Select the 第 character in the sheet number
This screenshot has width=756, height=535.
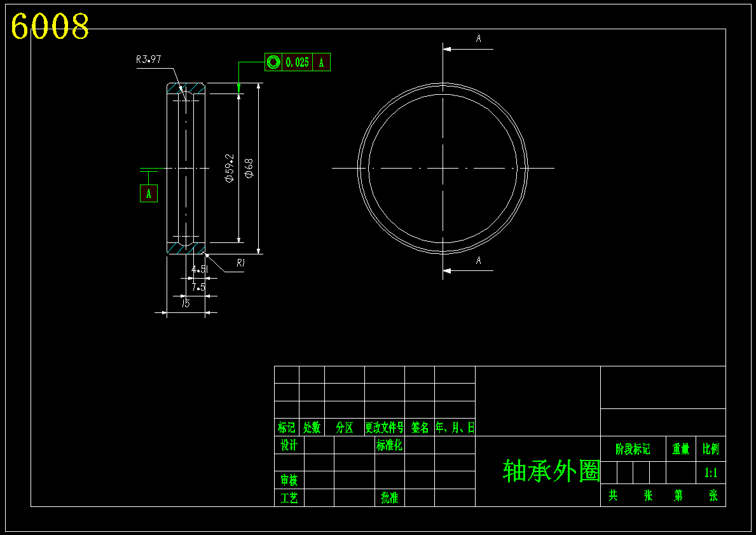click(x=678, y=496)
